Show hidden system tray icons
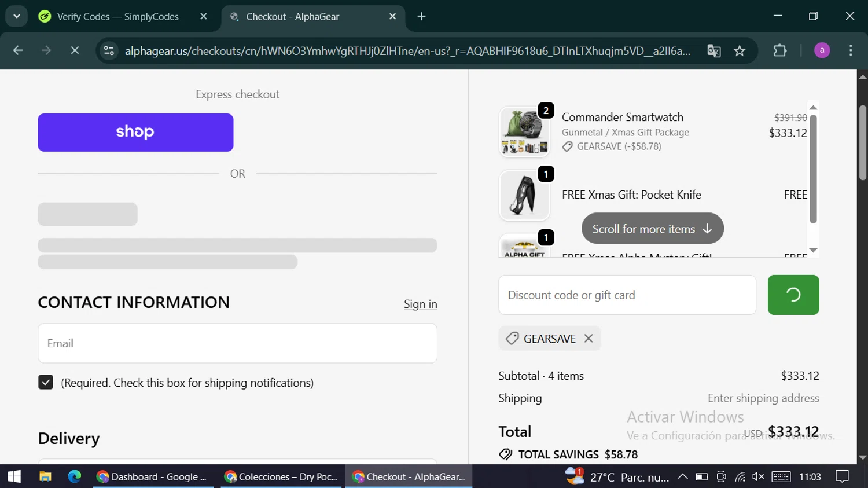The height and width of the screenshot is (488, 868). pos(683,476)
